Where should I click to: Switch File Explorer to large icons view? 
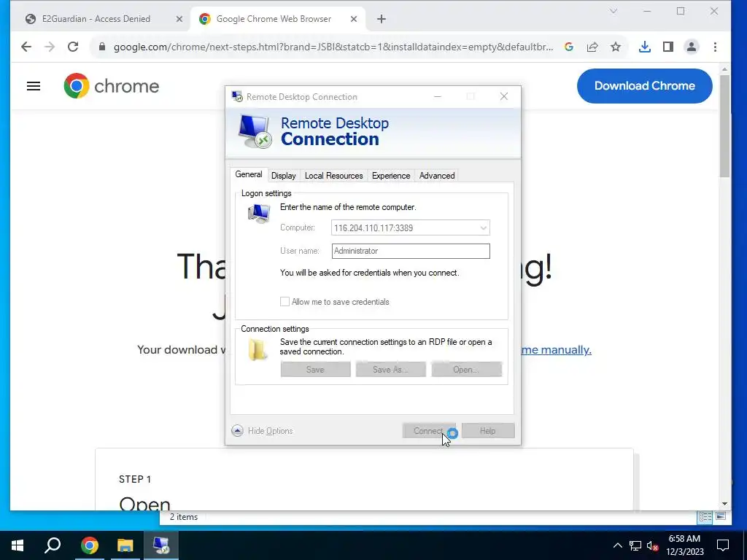(721, 517)
